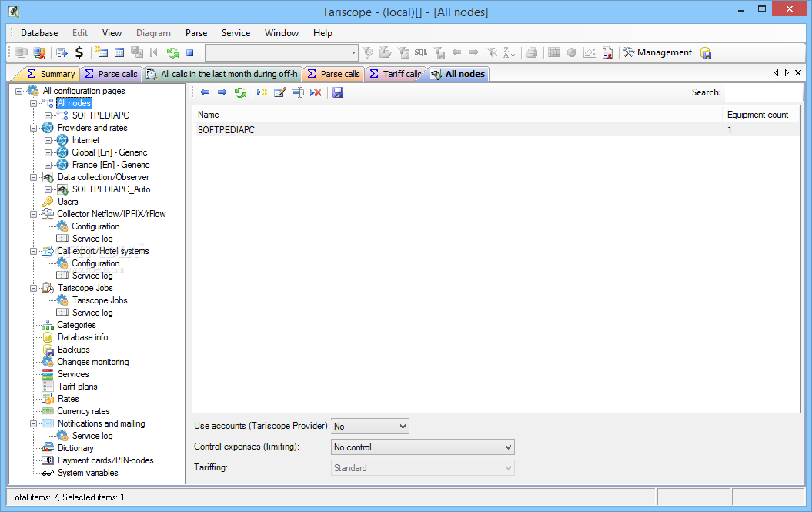Select Backups in the tree
The width and height of the screenshot is (812, 512).
74,350
